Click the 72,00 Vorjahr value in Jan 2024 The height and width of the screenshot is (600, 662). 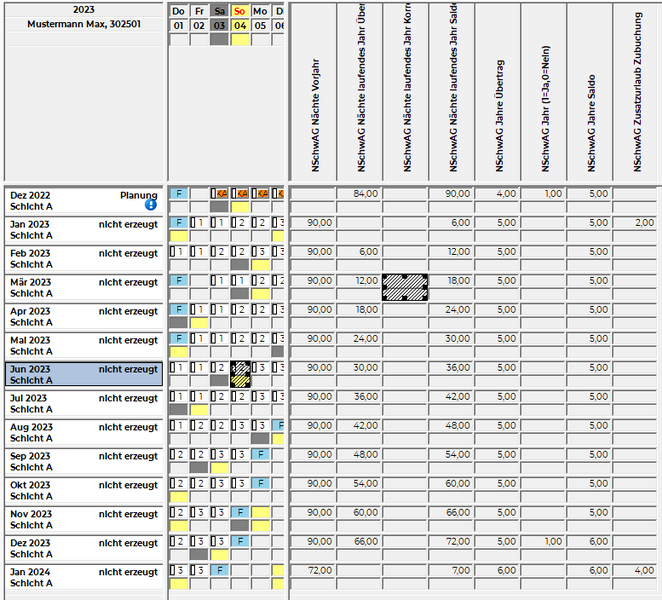tap(313, 570)
